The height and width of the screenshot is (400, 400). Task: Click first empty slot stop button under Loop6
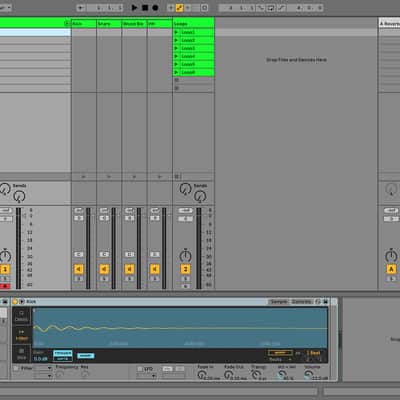177,80
